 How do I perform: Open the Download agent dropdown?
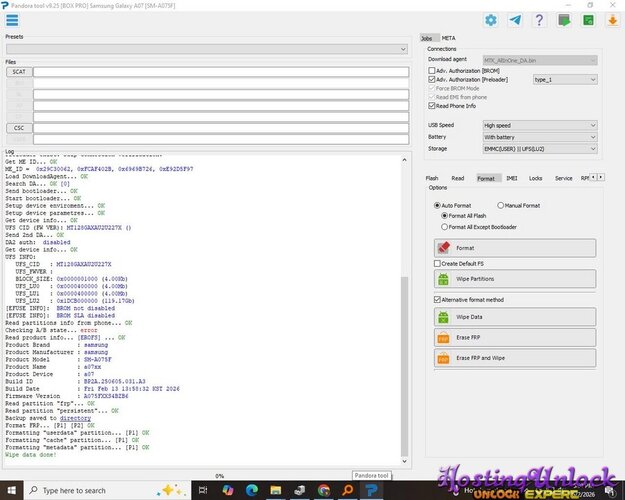point(540,60)
